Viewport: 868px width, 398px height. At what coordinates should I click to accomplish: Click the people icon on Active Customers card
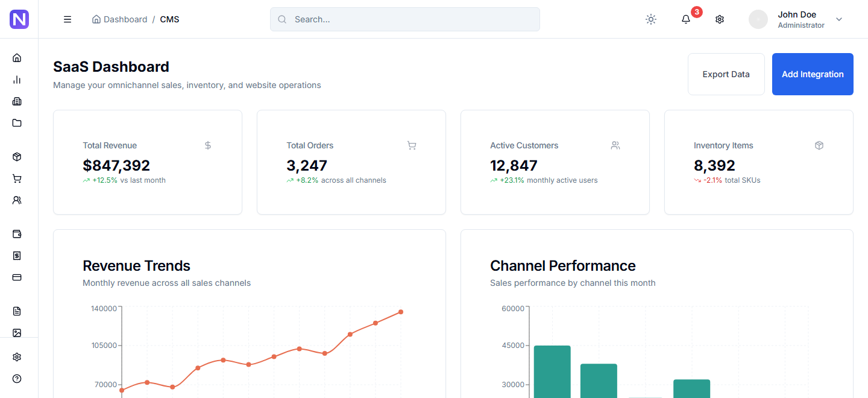tap(615, 145)
